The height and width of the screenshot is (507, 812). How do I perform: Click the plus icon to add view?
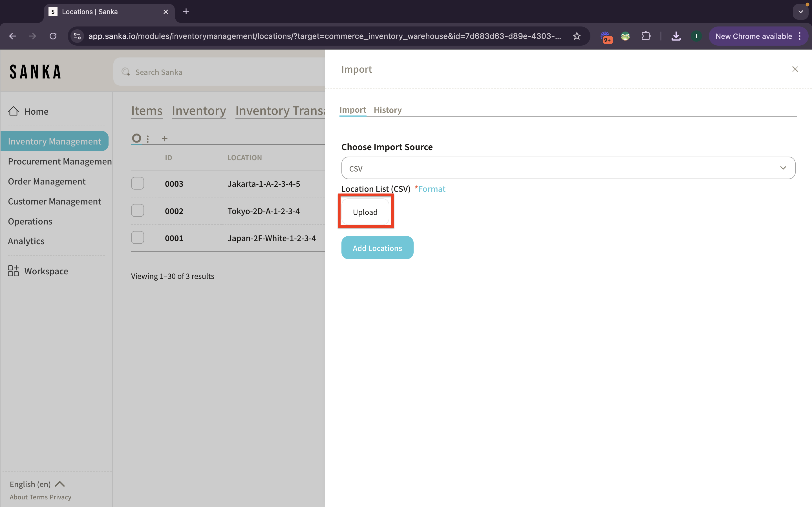click(164, 139)
